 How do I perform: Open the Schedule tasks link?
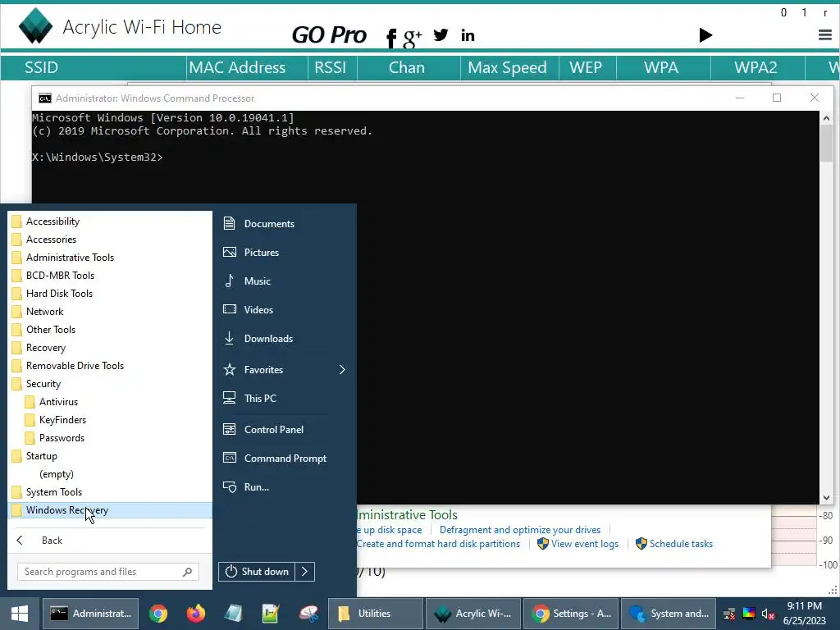(x=674, y=544)
